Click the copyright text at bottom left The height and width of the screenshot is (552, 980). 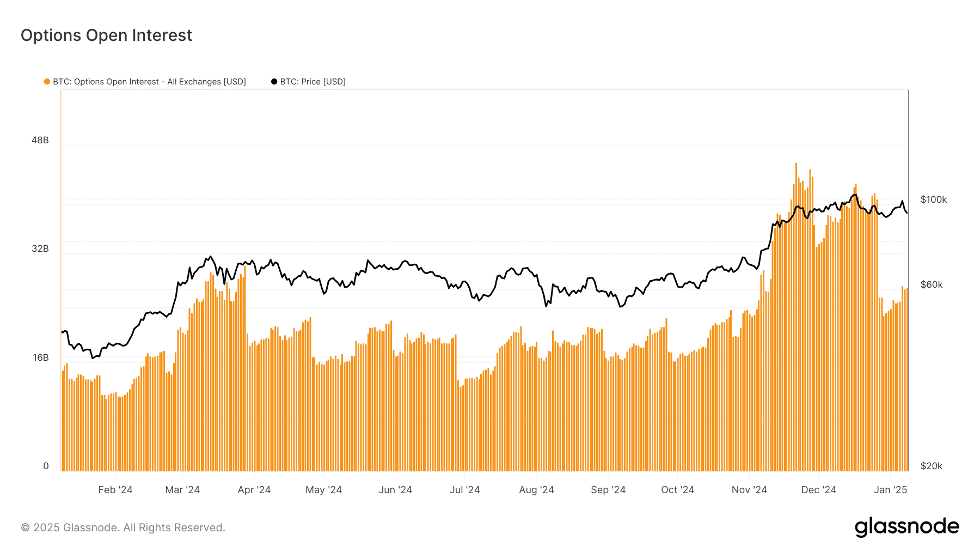pyautogui.click(x=123, y=527)
